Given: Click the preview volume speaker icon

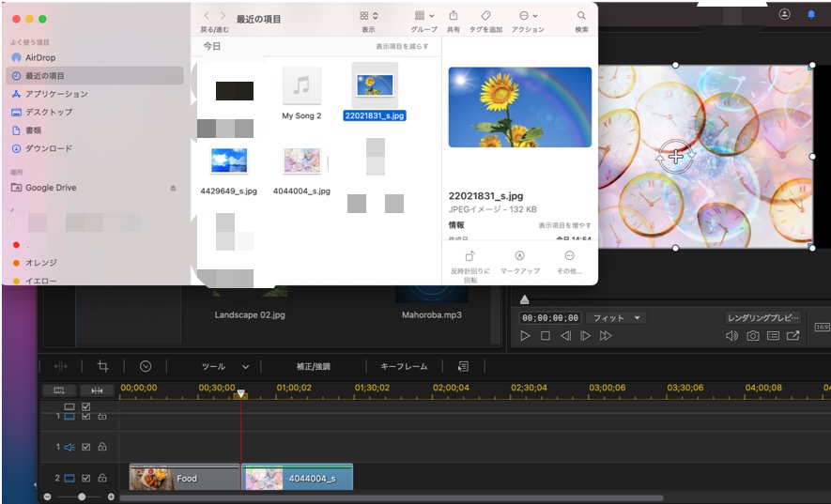Looking at the screenshot, I should [x=731, y=336].
